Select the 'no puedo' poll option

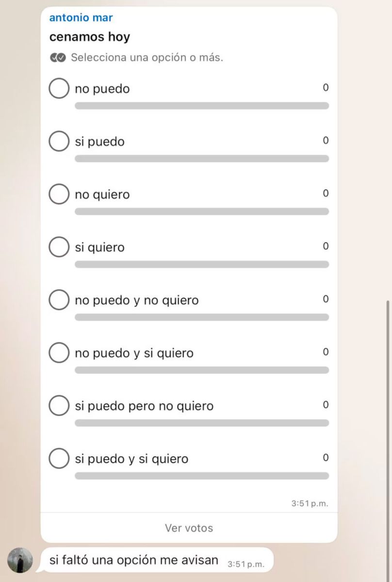[59, 89]
